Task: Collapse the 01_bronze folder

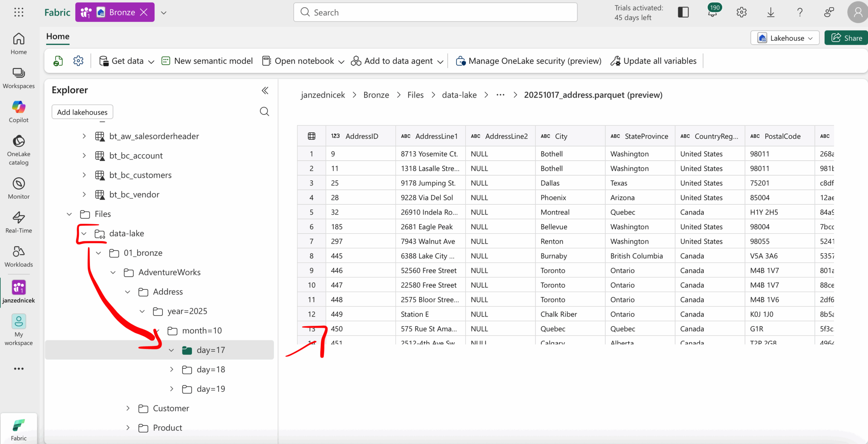Action: [x=99, y=253]
